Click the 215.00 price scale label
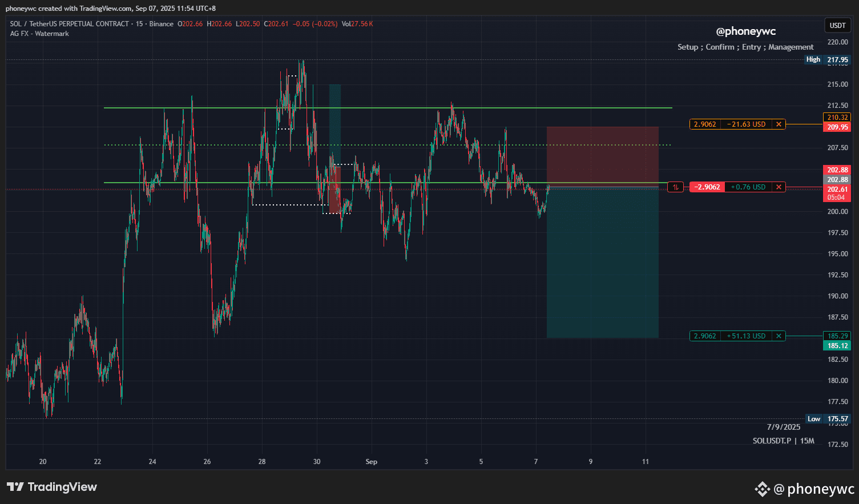 pos(837,84)
